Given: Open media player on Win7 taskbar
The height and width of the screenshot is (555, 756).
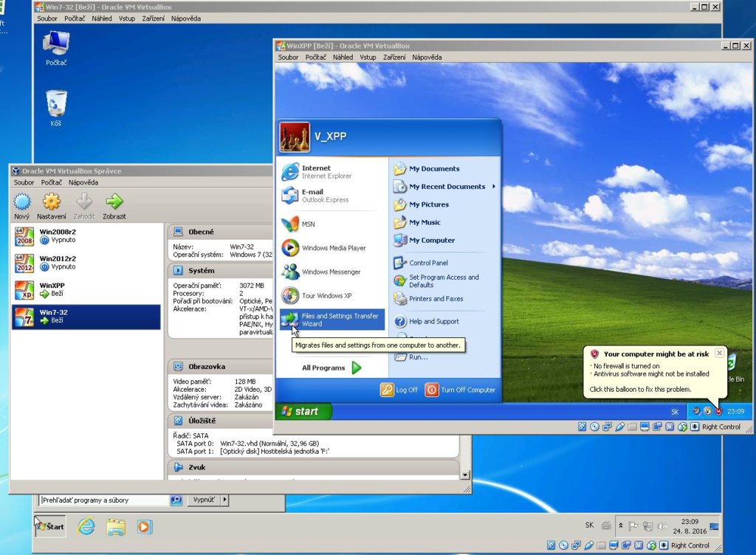Looking at the screenshot, I should coord(144,526).
